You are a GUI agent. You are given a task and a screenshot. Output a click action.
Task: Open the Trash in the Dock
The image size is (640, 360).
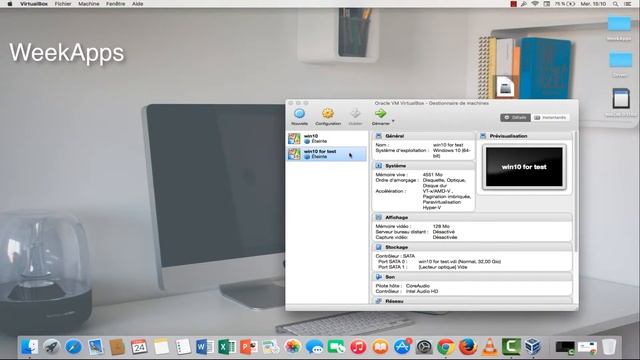tap(609, 347)
